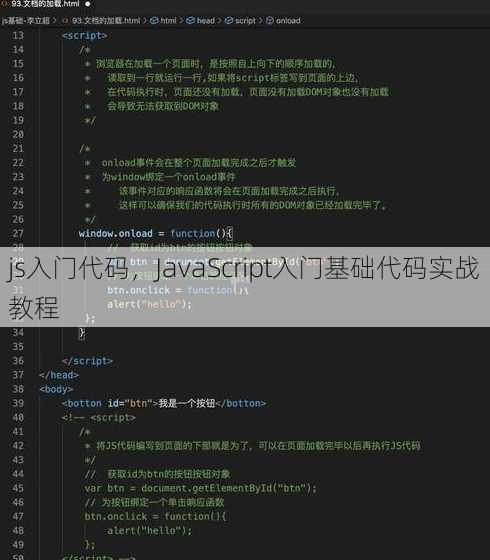Click the comment on line 42 about JS代码
Image resolution: width=490 pixels, height=560 pixels.
tap(259, 446)
